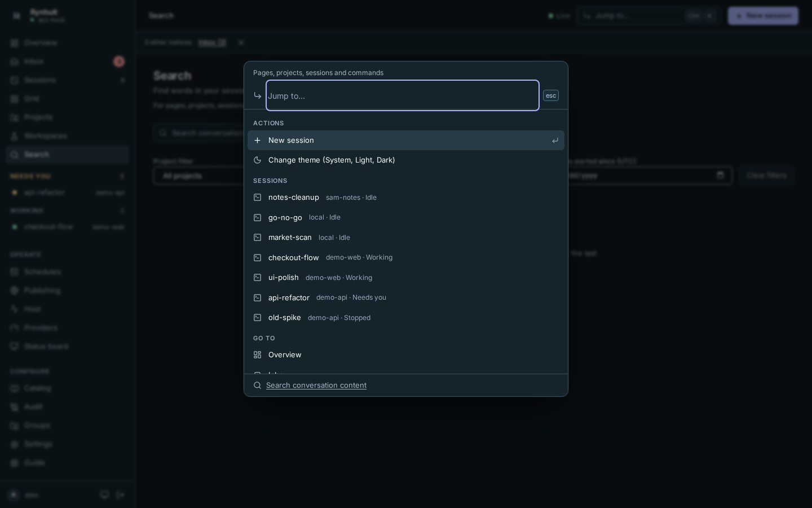This screenshot has height=508, width=812.
Task: Click the magnifier icon in palette footer
Action: pyautogui.click(x=257, y=385)
